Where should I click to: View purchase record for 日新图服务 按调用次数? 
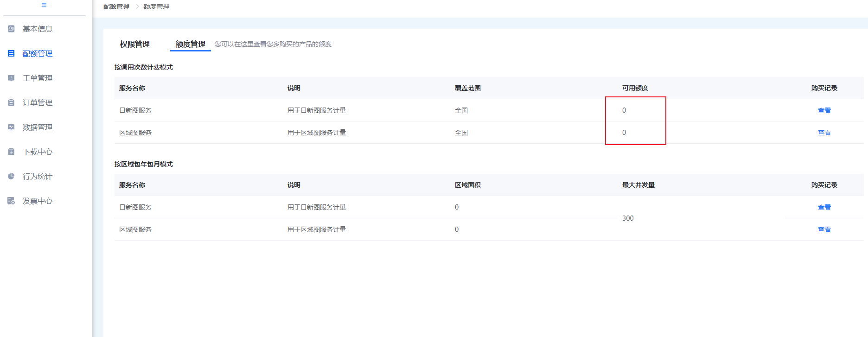[824, 110]
